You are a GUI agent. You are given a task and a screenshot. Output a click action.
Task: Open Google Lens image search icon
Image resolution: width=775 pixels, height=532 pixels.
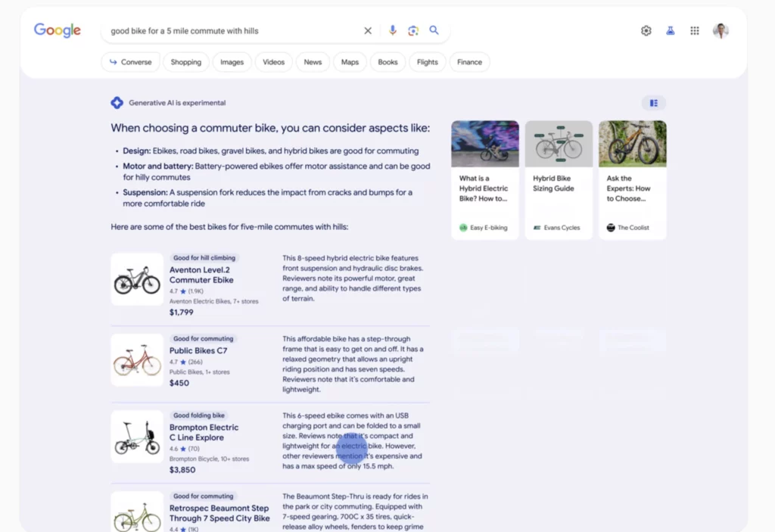pos(413,31)
